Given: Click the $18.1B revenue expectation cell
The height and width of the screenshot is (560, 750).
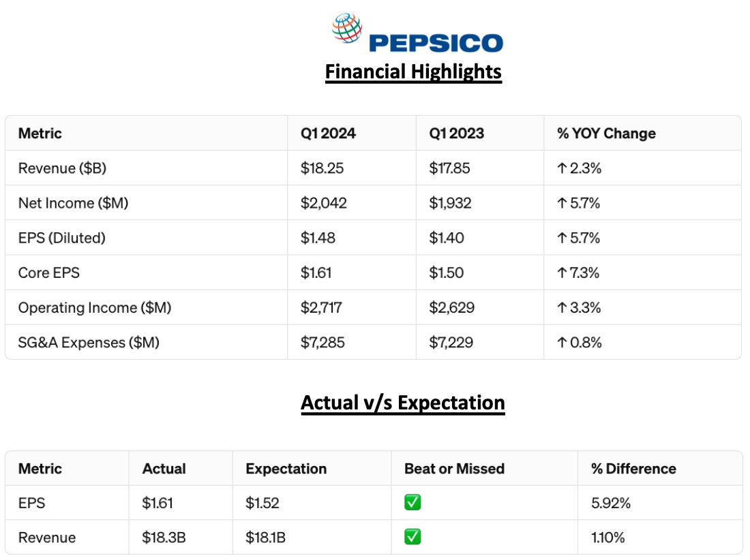Looking at the screenshot, I should (265, 538).
